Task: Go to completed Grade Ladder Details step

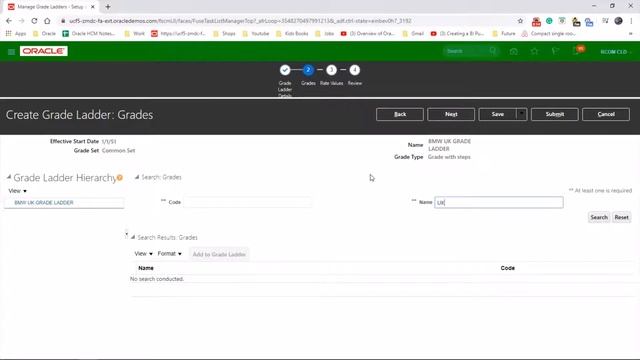Action: pyautogui.click(x=285, y=70)
